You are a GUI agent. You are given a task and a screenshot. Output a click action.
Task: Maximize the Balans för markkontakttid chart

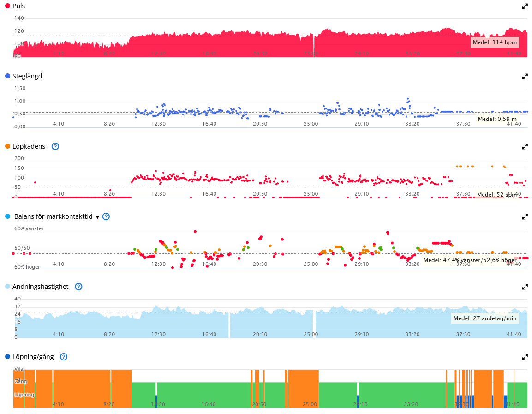click(525, 216)
